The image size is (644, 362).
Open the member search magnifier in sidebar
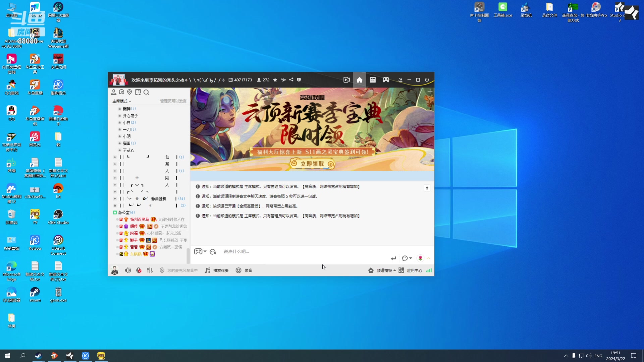pyautogui.click(x=147, y=92)
